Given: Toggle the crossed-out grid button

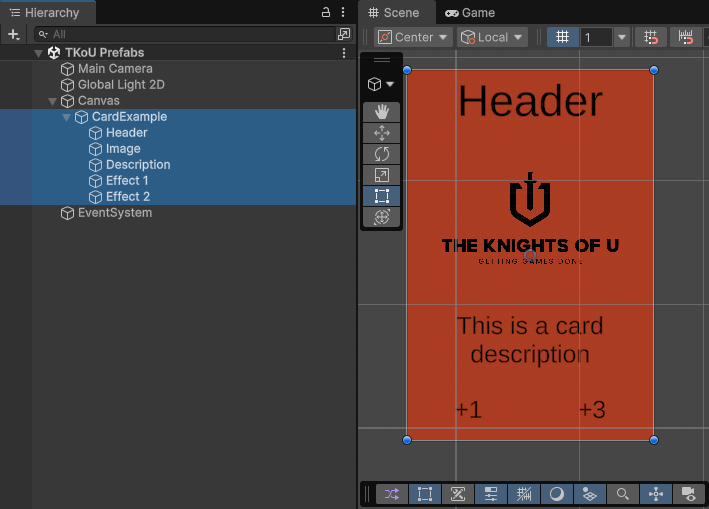Looking at the screenshot, I should click(x=524, y=494).
